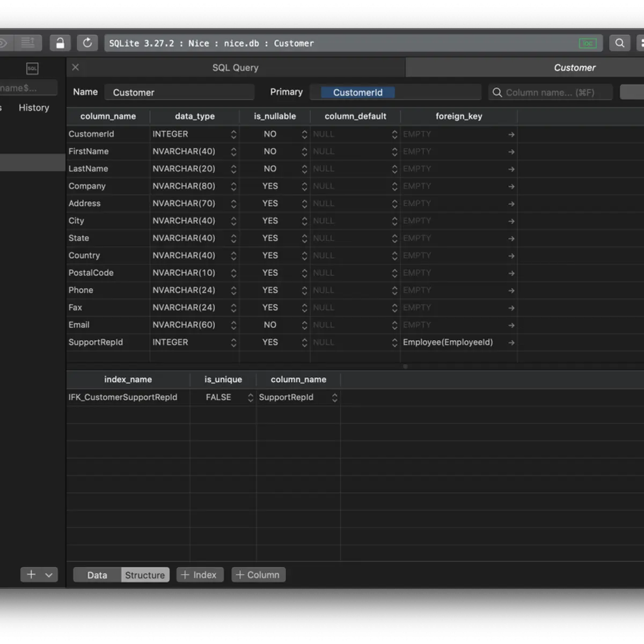The image size is (644, 644).
Task: Open the City column default dropdown
Action: coord(394,221)
